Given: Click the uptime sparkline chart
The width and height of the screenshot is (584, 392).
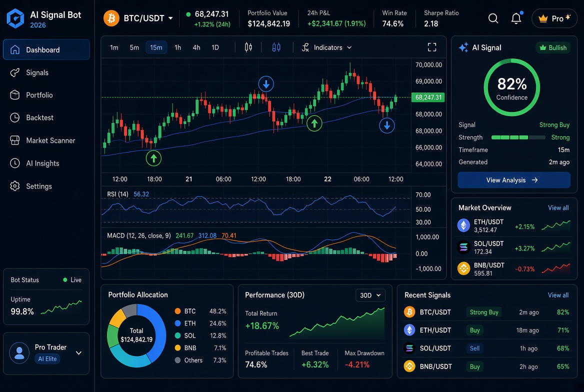Looking at the screenshot, I should coord(61,307).
